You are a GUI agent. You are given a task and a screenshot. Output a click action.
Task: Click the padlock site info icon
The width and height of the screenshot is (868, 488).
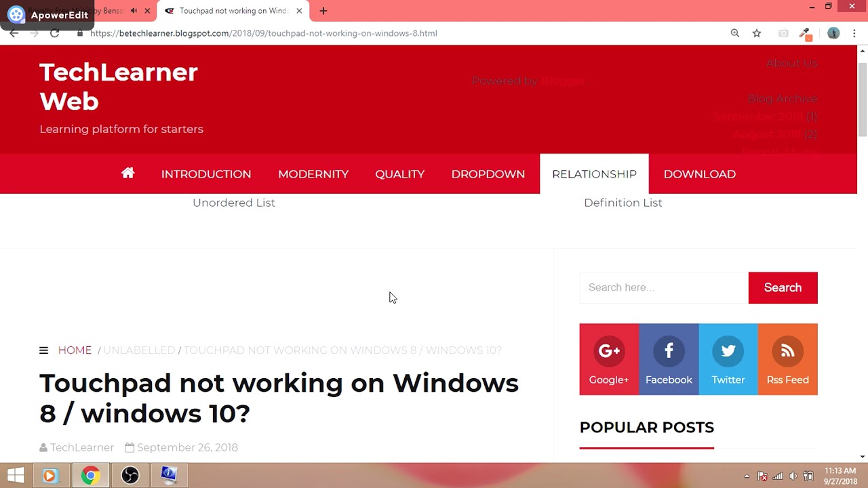point(80,33)
